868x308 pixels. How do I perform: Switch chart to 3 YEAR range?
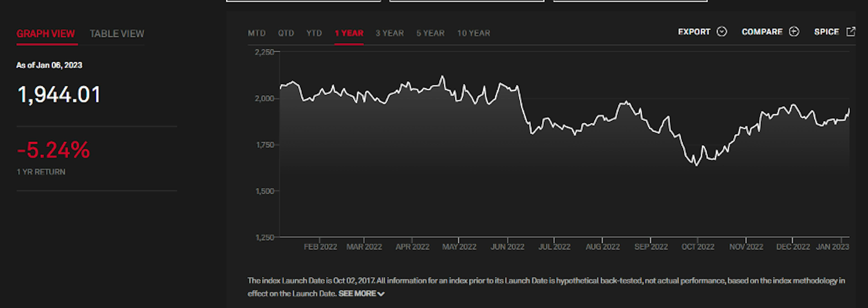389,33
